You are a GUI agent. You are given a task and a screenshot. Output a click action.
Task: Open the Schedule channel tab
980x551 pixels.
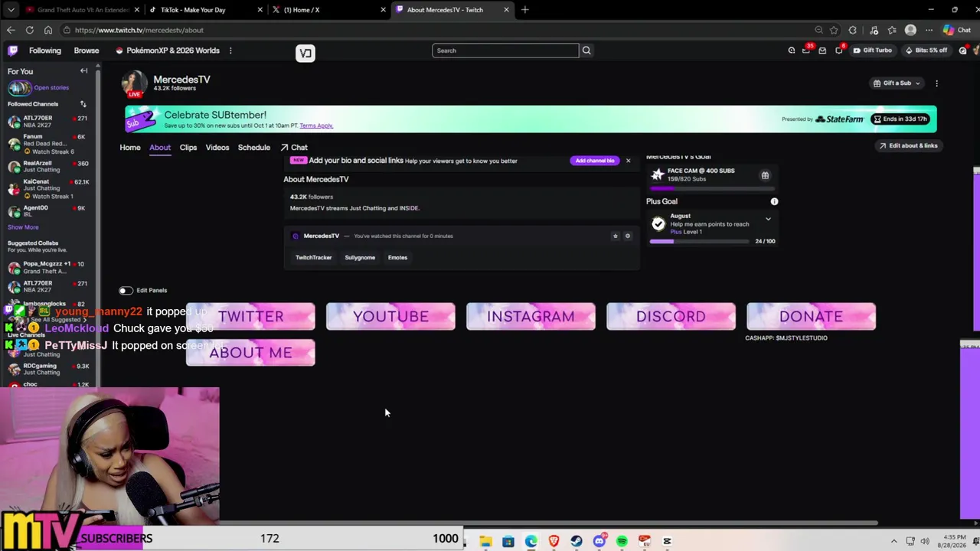tap(254, 148)
